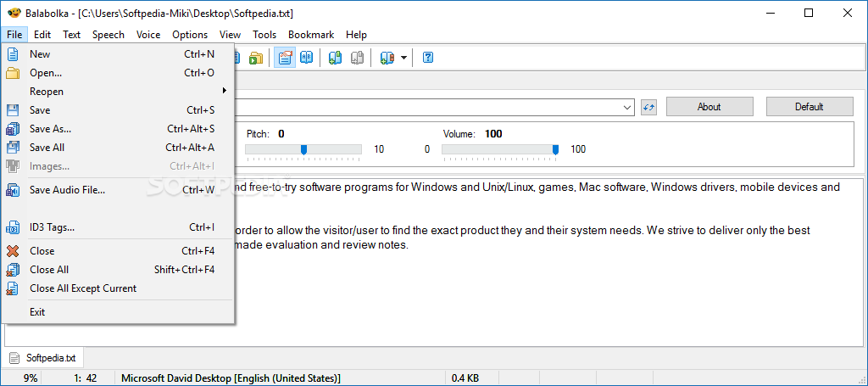The height and width of the screenshot is (386, 868).
Task: Choose Save Audio File... option
Action: tap(118, 190)
